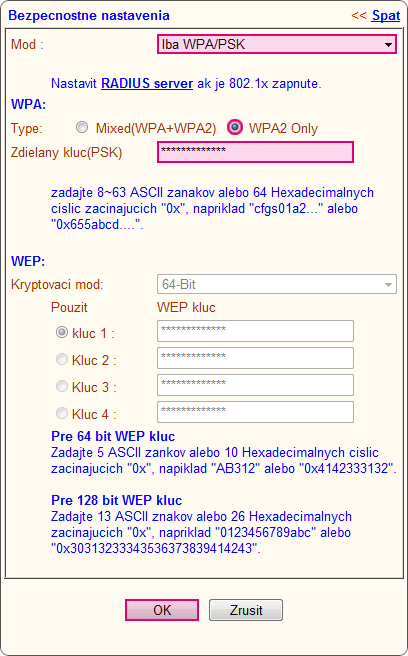Click the WEP Kluc 4 input field
The width and height of the screenshot is (408, 656).
tap(255, 412)
